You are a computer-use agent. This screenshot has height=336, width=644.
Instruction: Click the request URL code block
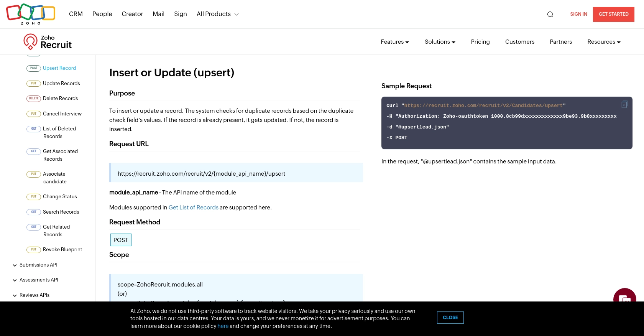pos(236,173)
